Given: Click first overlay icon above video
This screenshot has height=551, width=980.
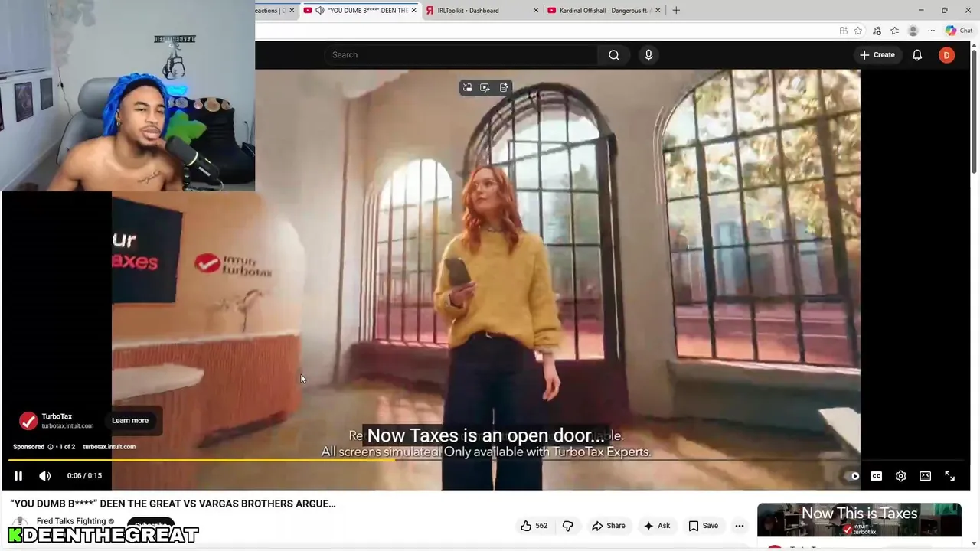Looking at the screenshot, I should [467, 88].
